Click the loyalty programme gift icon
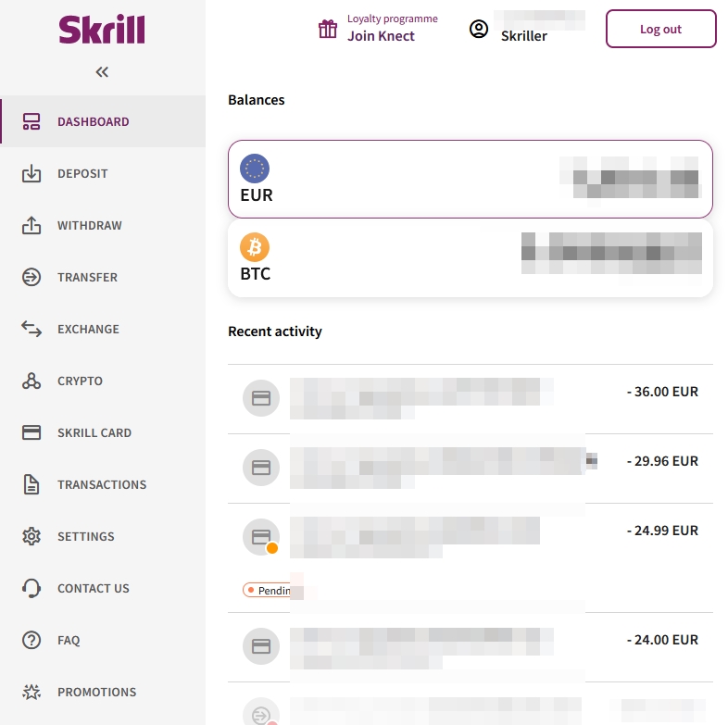The height and width of the screenshot is (725, 728). pos(328,30)
